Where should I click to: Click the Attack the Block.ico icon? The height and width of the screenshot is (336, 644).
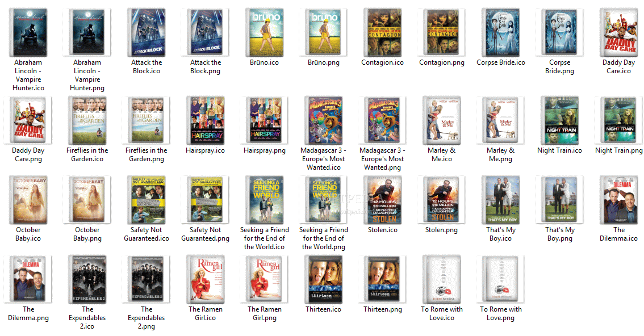147,32
